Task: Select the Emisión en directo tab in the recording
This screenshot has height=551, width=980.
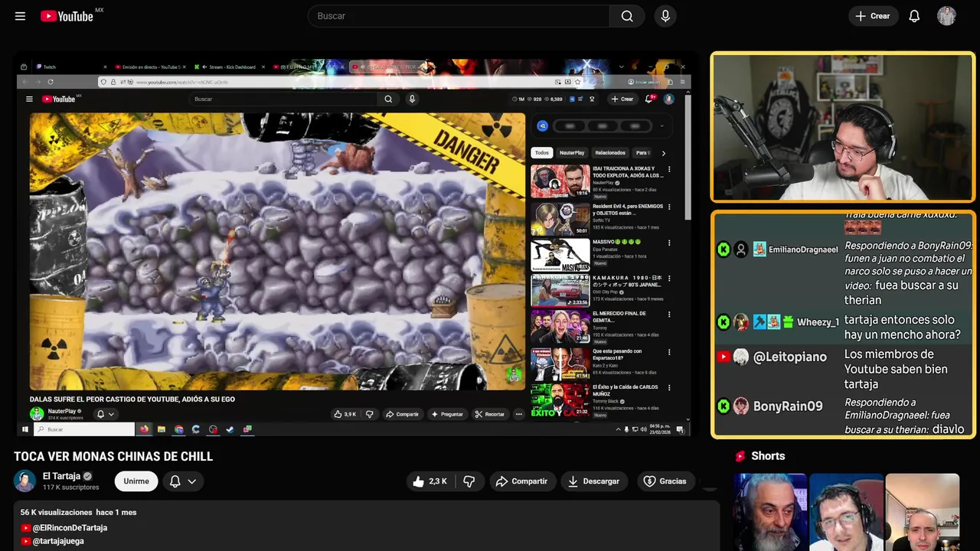Action: pos(150,67)
